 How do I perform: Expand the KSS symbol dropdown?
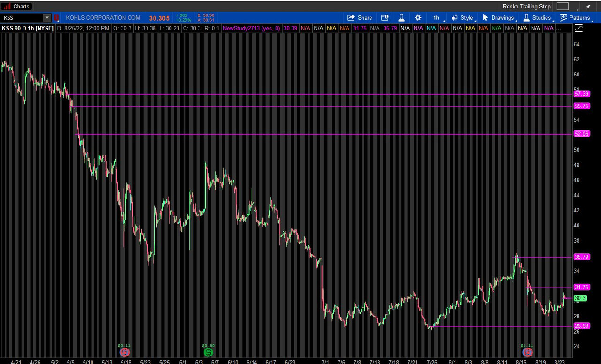coord(46,17)
